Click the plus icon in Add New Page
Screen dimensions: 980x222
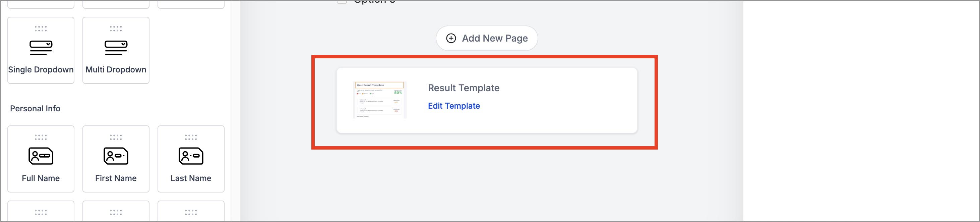pos(451,38)
